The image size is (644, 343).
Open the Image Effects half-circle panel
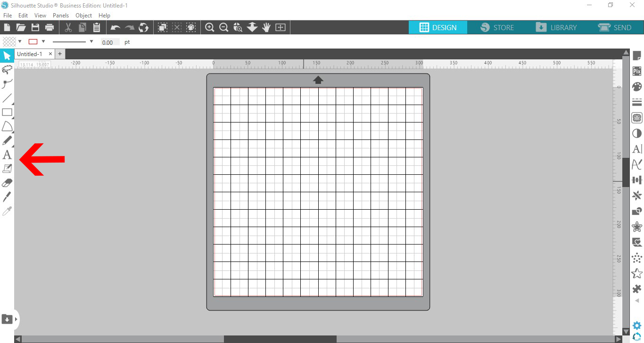coord(637,133)
